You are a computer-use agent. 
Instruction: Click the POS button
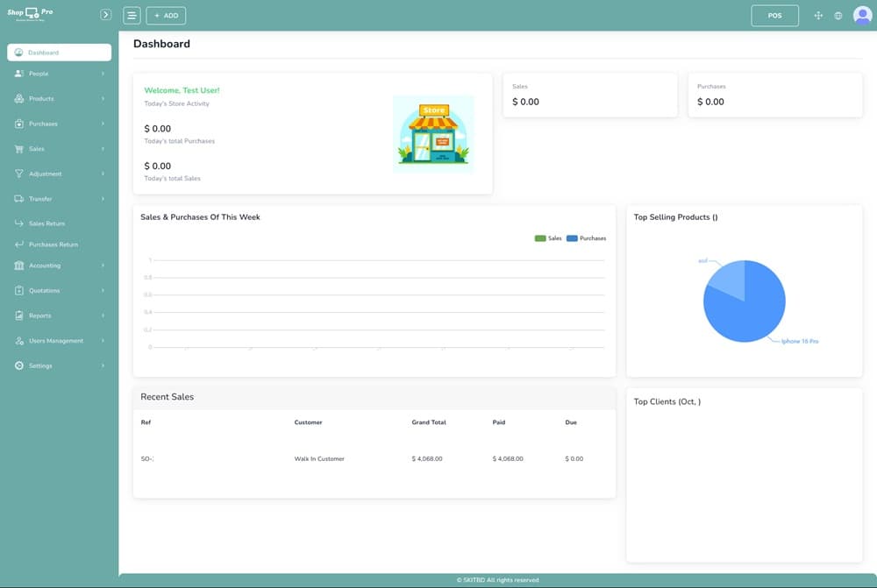pos(774,16)
